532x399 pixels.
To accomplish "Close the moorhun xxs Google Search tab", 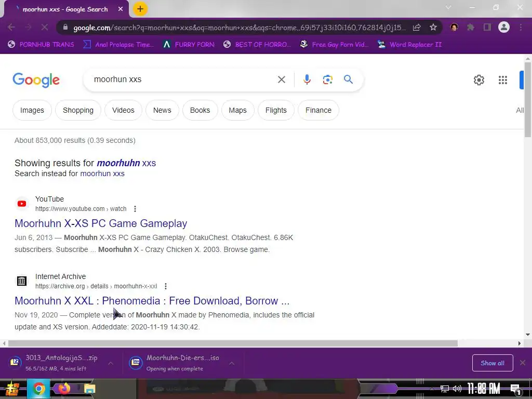I will 121,9.
